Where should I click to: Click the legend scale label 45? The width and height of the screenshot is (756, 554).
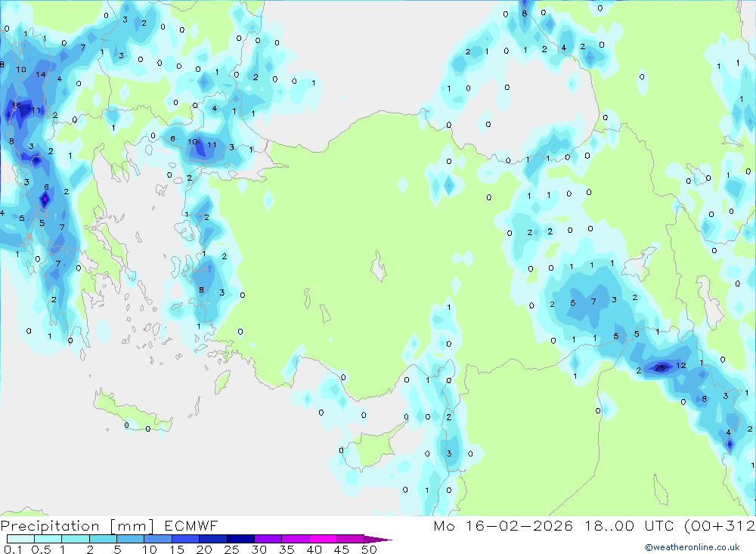click(x=342, y=549)
